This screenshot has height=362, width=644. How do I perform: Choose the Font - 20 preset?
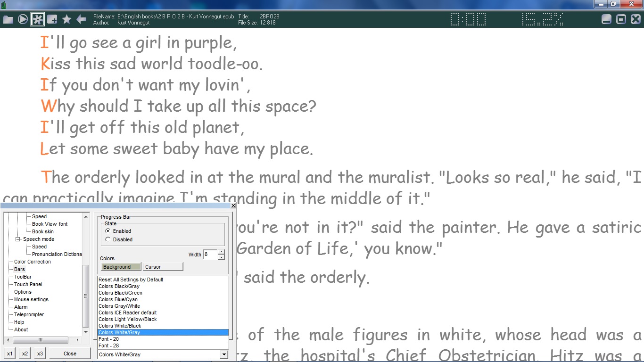(163, 339)
